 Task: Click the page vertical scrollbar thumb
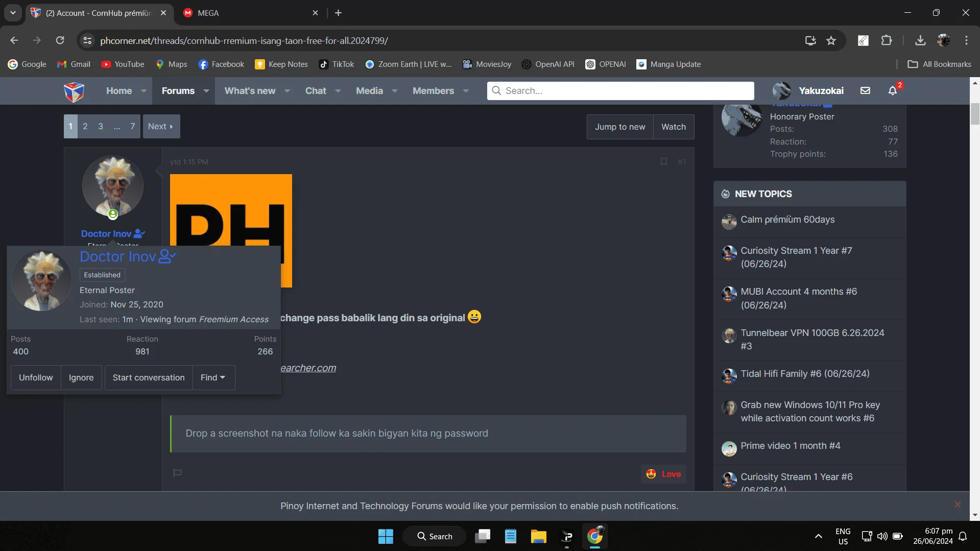click(975, 113)
